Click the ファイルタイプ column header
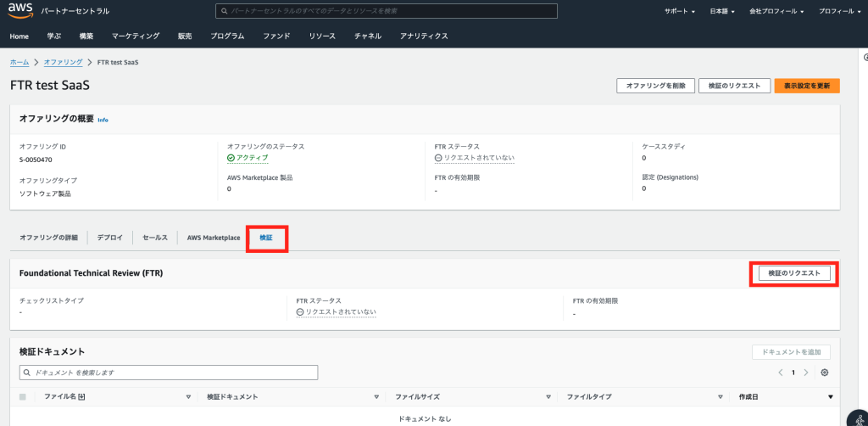The width and height of the screenshot is (868, 426). coord(590,396)
